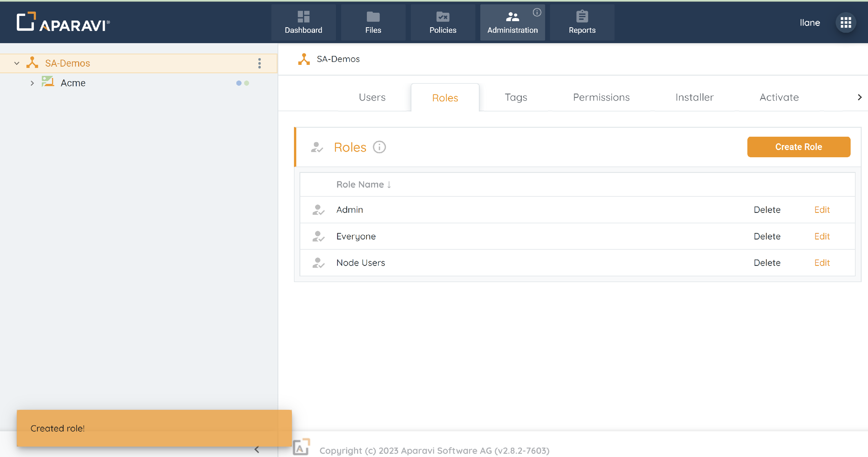This screenshot has width=868, height=457.
Task: Switch to the Users tab
Action: [x=372, y=98]
